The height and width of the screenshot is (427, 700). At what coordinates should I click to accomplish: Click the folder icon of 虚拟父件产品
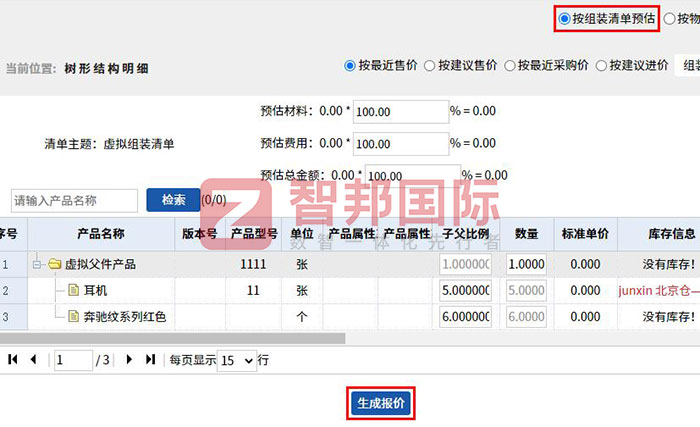click(x=55, y=265)
